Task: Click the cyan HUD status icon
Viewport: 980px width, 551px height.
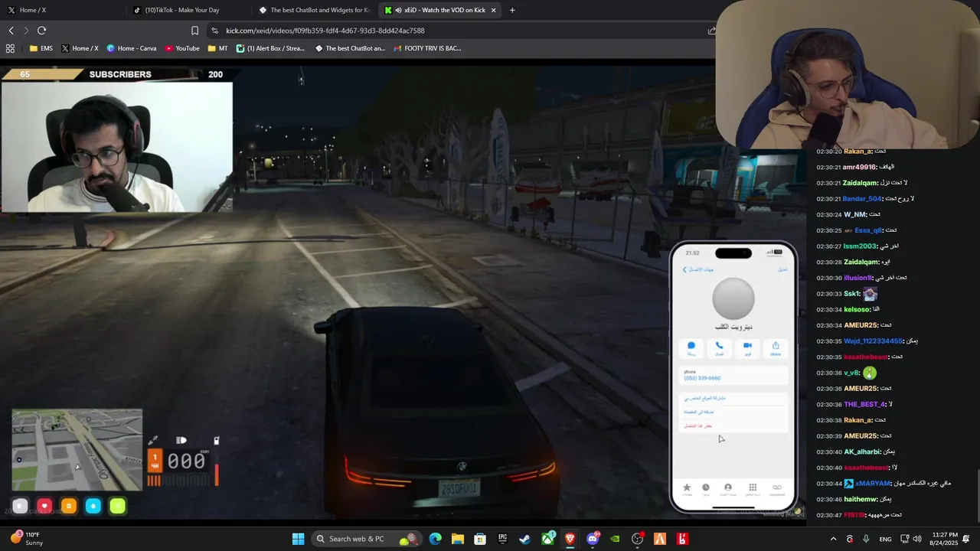Action: tap(93, 506)
